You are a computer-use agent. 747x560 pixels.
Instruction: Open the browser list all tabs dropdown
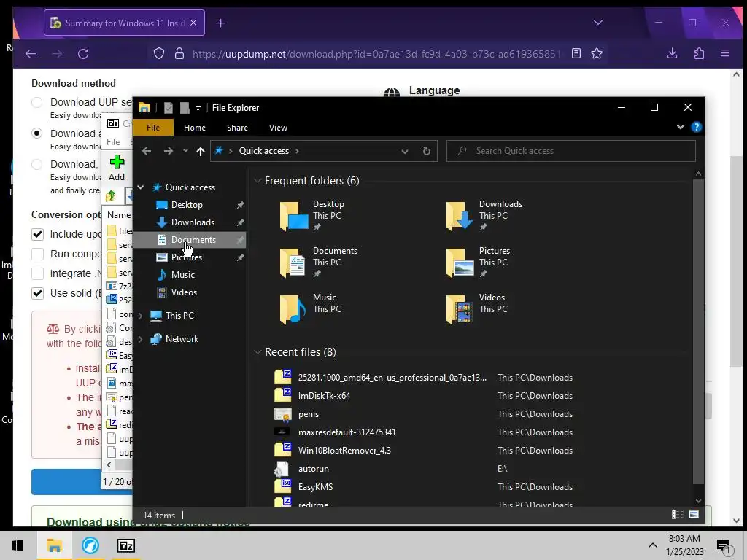tap(598, 23)
